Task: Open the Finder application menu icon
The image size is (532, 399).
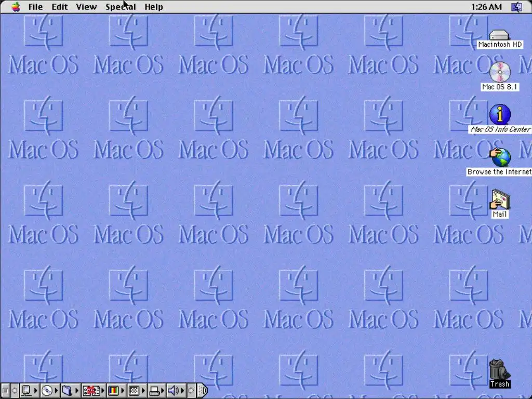Action: point(517,7)
